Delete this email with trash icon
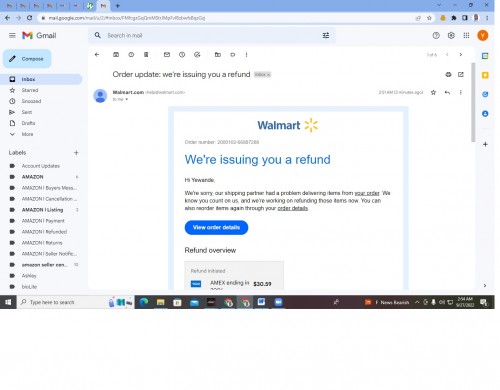This screenshot has height=390, width=500. (146, 55)
